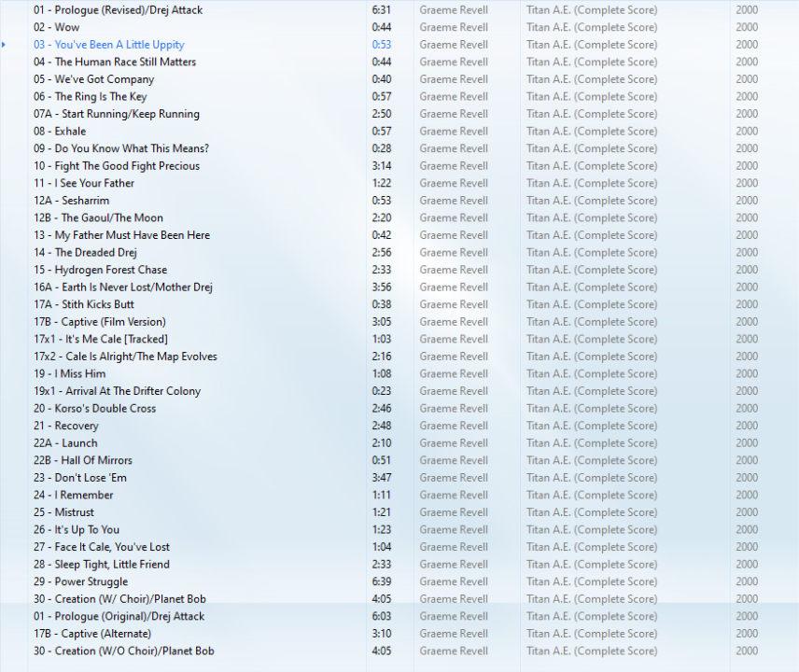This screenshot has width=799, height=672.
Task: Select the '08 - Exhale' track
Action: pyautogui.click(x=60, y=132)
